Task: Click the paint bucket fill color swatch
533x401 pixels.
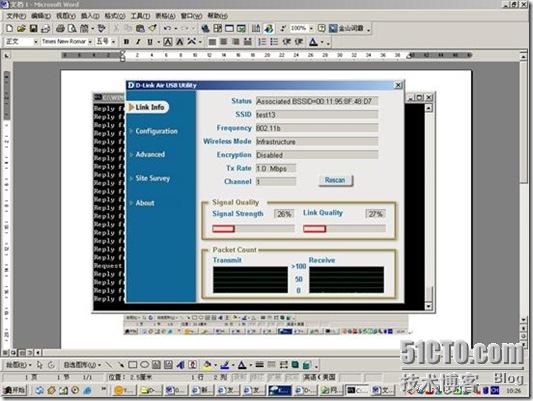Action: point(207,365)
